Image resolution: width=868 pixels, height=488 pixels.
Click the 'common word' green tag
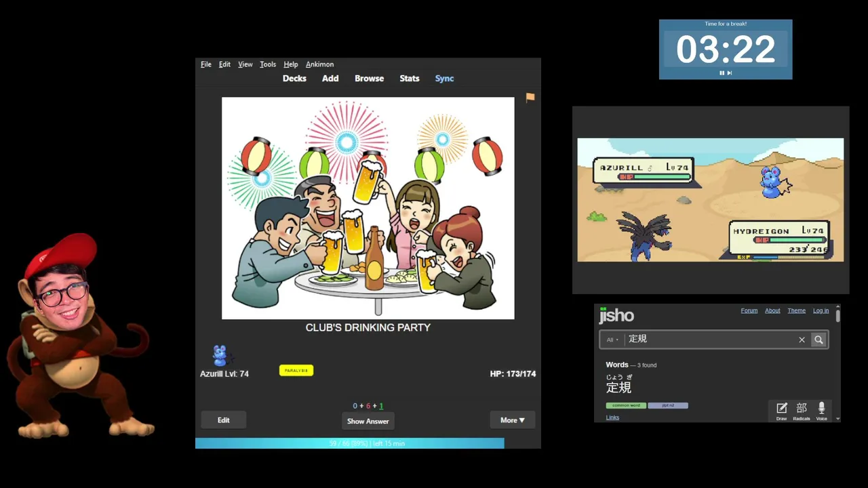626,405
